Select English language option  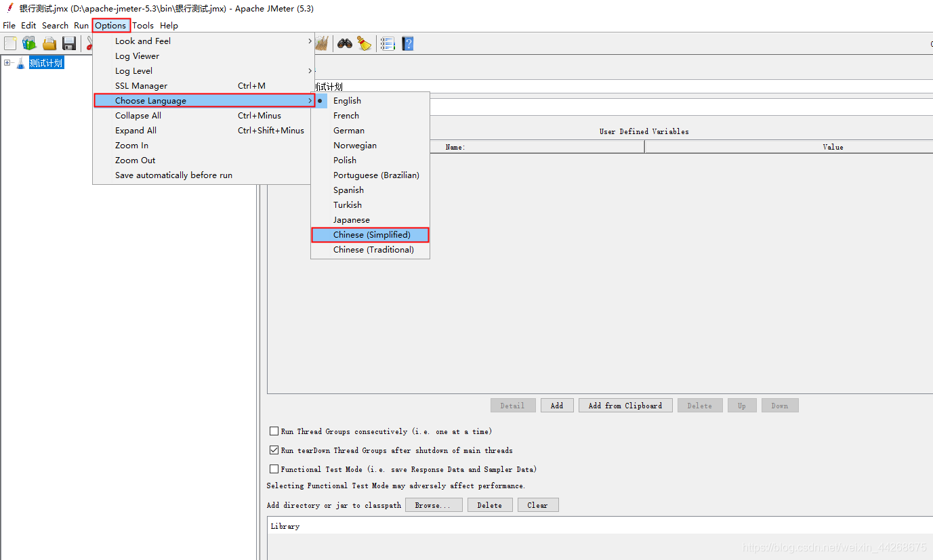click(370, 101)
